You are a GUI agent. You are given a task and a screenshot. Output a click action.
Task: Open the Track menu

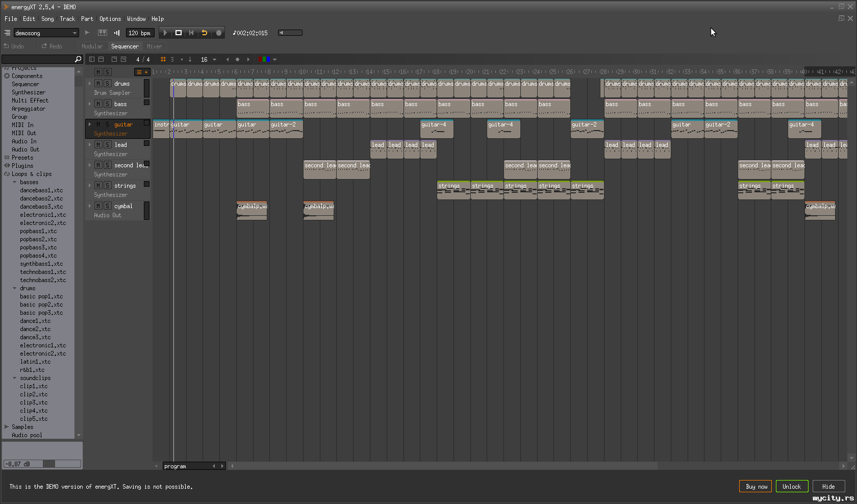coord(67,19)
